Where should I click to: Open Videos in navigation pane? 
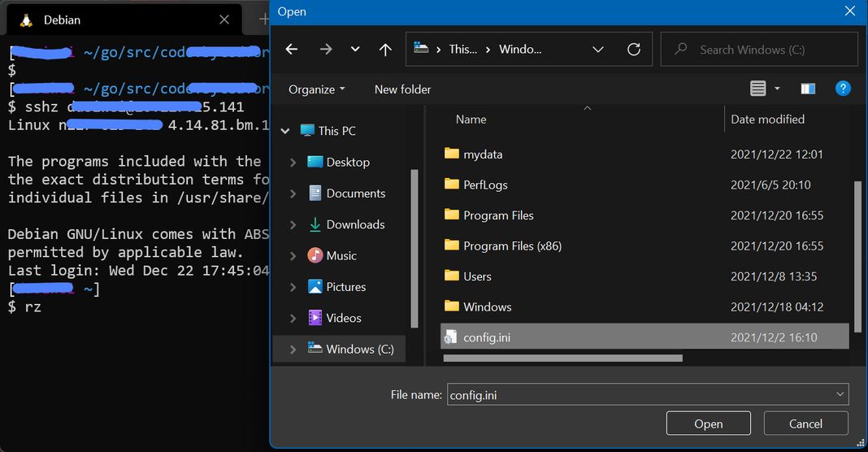click(x=343, y=318)
